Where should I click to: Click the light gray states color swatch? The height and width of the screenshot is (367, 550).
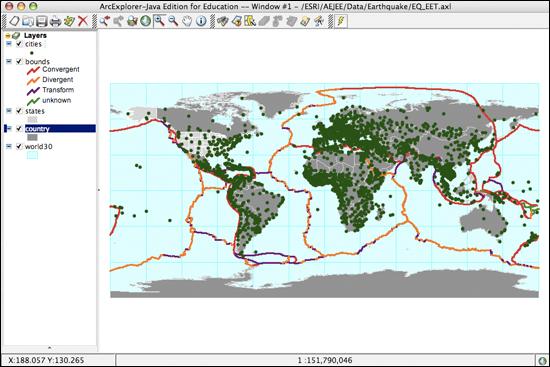[32, 120]
